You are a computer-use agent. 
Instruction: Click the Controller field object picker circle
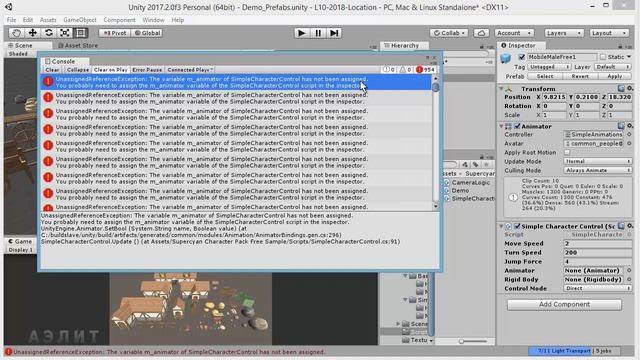pos(629,134)
